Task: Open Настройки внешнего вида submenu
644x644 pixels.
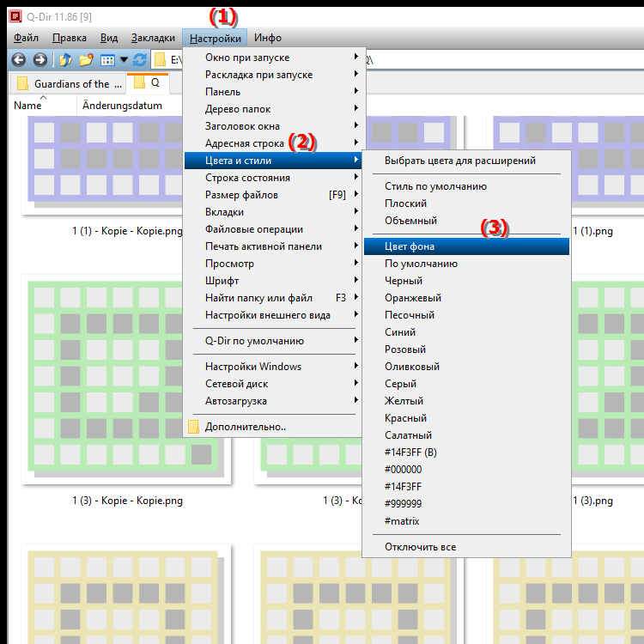Action: click(x=273, y=315)
